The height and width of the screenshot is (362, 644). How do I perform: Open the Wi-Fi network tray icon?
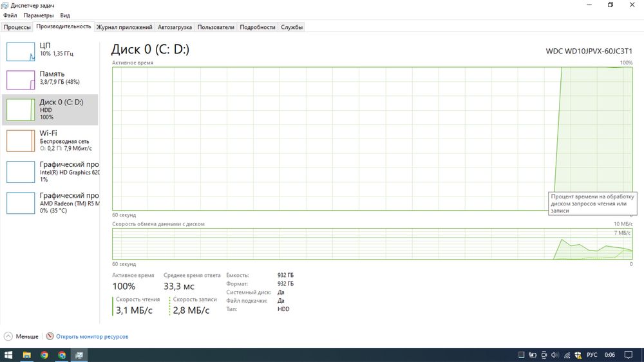(x=567, y=355)
